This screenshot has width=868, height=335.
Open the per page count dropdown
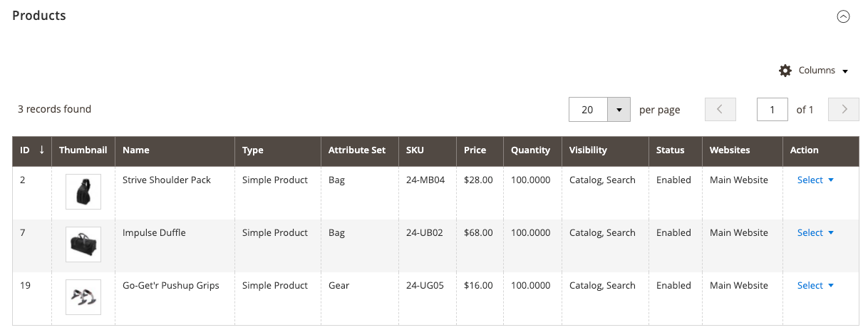click(x=619, y=110)
